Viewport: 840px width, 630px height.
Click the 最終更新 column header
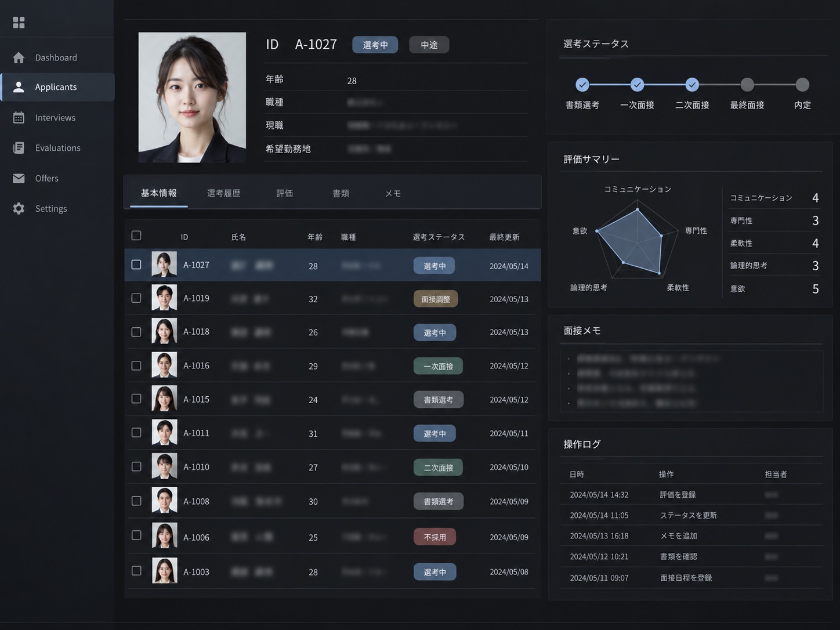(x=504, y=237)
